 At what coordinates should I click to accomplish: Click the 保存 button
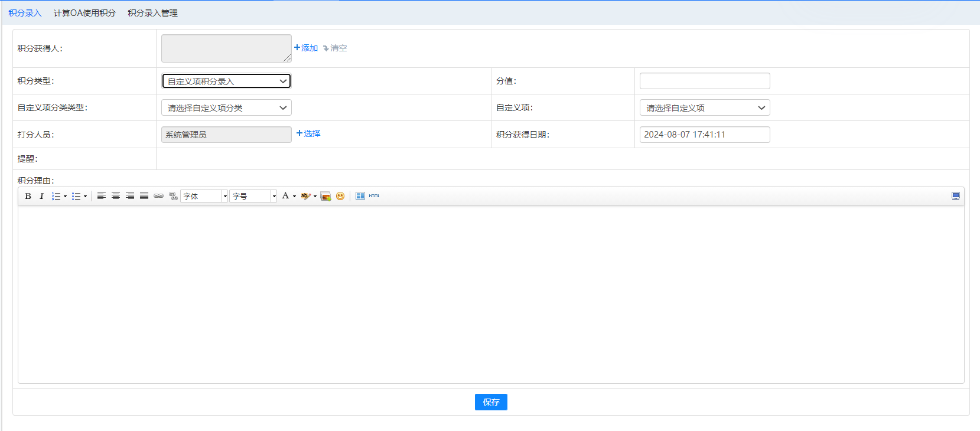point(490,402)
